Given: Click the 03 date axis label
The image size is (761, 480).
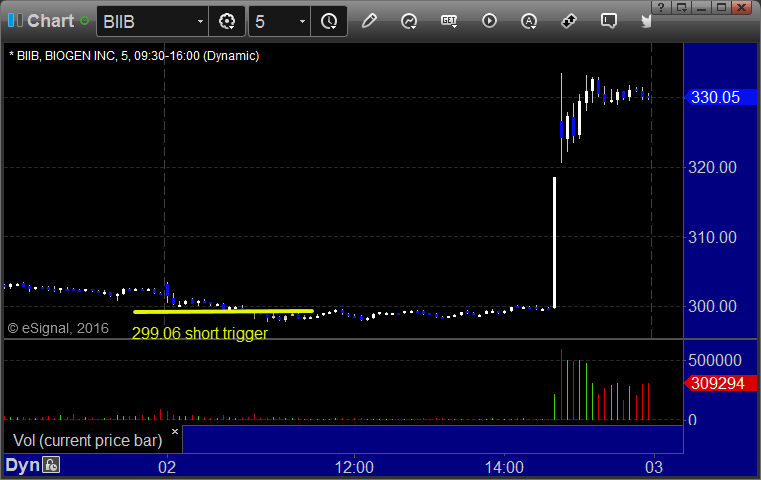Looking at the screenshot, I should pyautogui.click(x=654, y=467).
